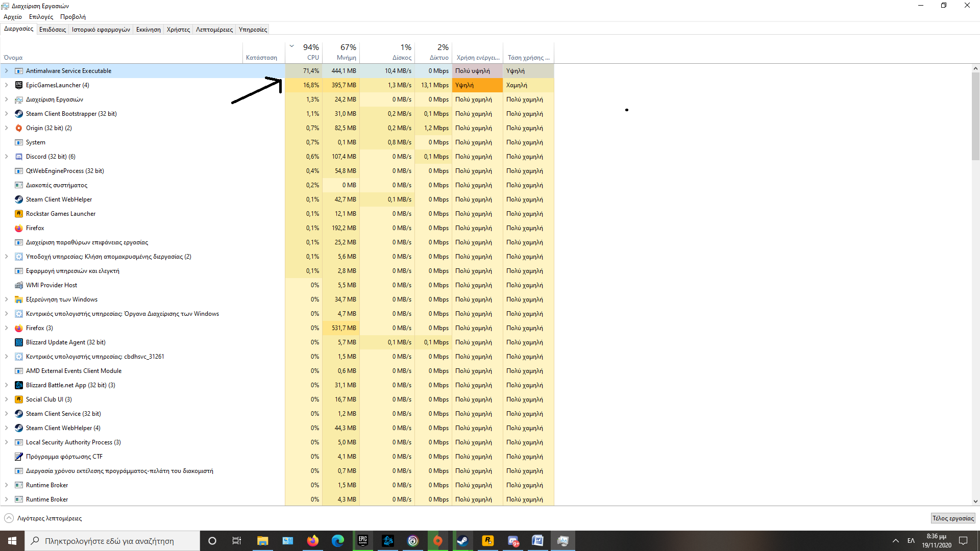Switch to the Υπηρεσίες tab
Viewport: 980px width, 551px height.
point(253,30)
